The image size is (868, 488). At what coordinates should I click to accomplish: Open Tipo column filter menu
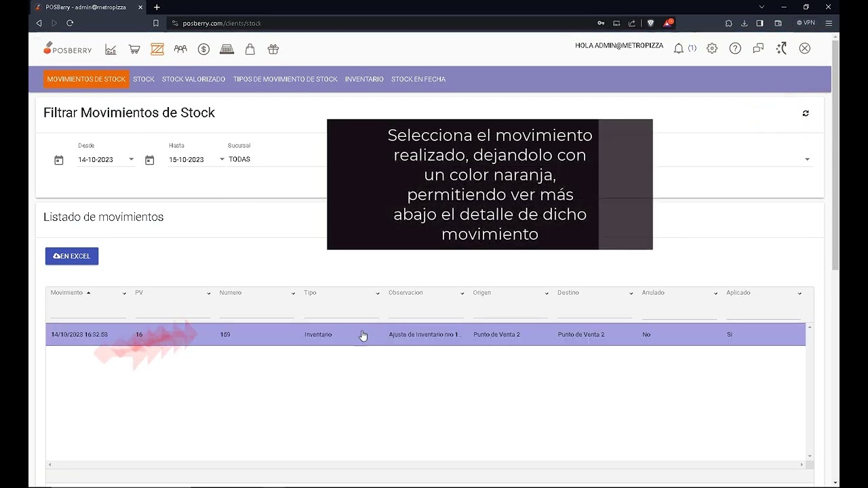378,293
